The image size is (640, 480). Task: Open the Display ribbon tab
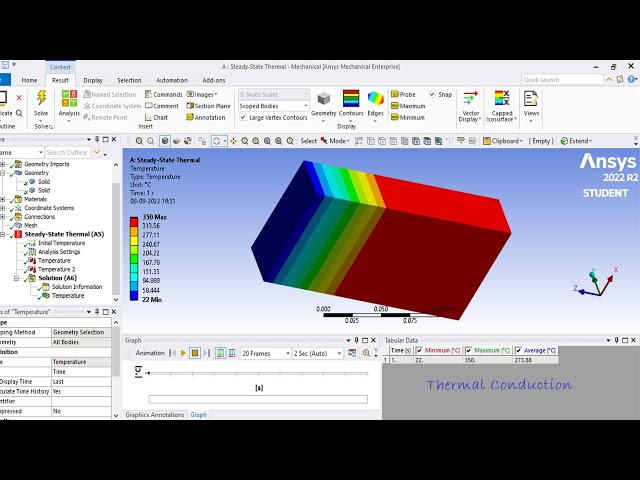click(x=93, y=80)
